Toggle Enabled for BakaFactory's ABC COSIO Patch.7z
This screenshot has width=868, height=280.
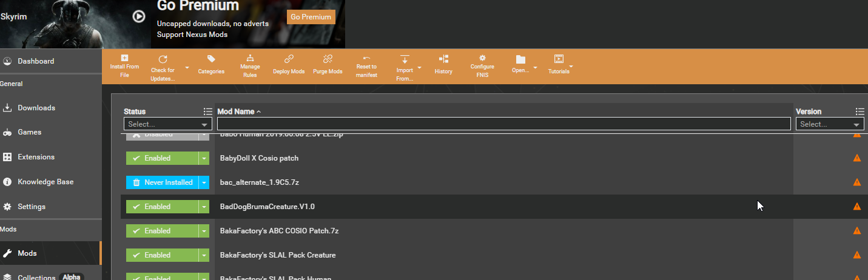coord(162,231)
